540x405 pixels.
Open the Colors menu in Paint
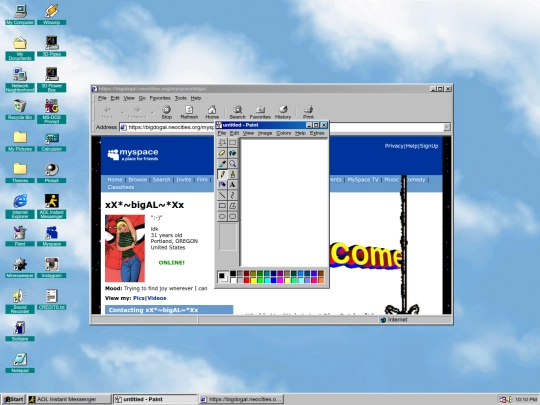coord(283,133)
